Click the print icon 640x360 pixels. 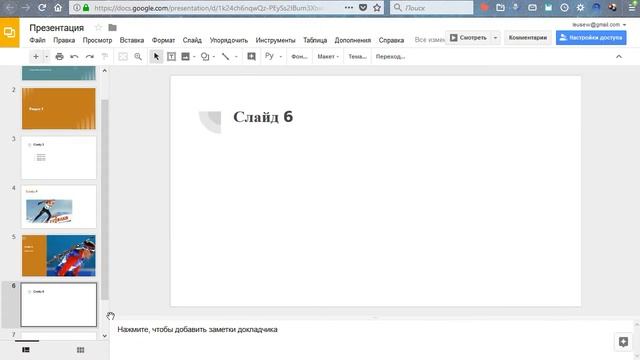coord(60,57)
